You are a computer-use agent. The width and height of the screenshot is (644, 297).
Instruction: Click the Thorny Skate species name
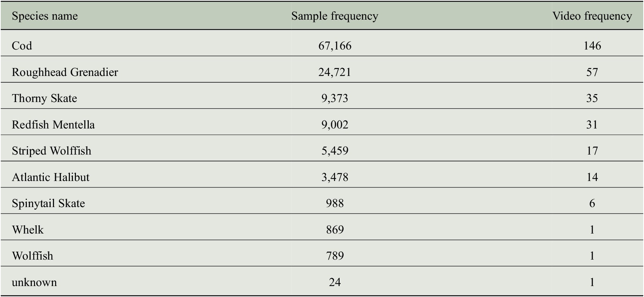click(x=44, y=98)
